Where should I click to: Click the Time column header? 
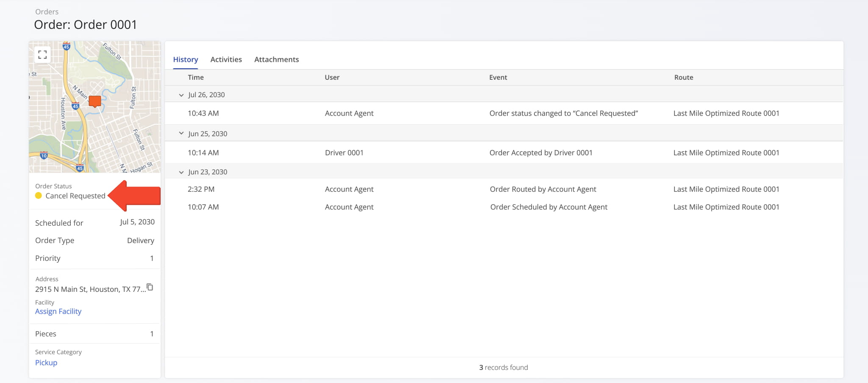(x=196, y=77)
